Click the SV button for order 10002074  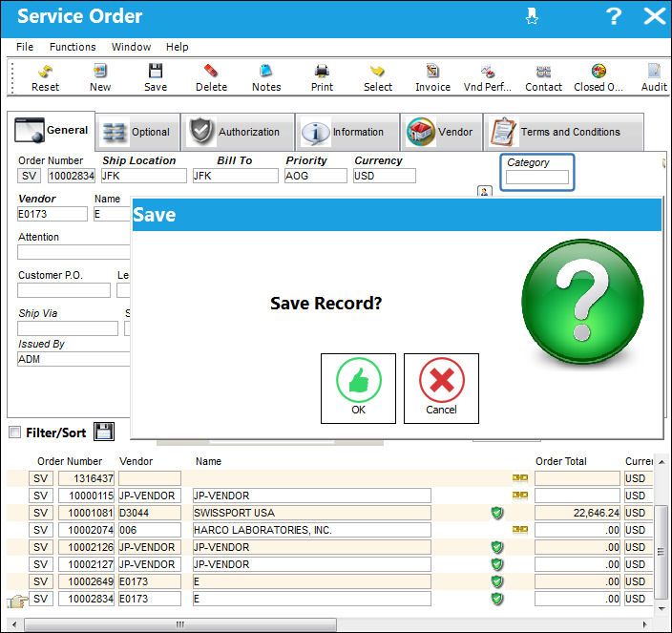coord(41,530)
